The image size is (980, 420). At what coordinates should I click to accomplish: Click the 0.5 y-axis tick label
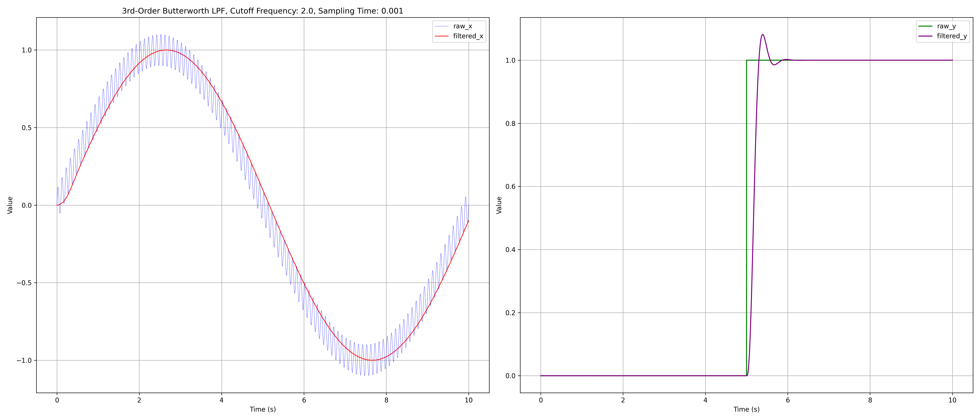point(27,128)
